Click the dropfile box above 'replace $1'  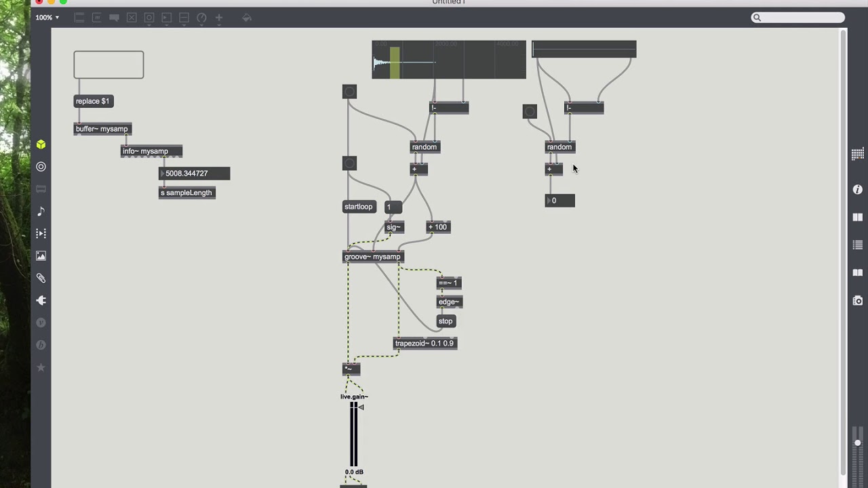click(108, 64)
